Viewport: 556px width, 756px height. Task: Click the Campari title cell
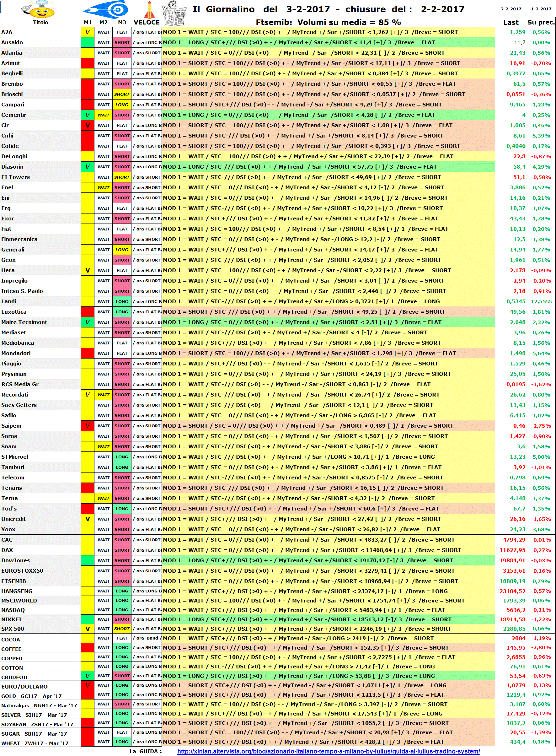click(x=40, y=105)
